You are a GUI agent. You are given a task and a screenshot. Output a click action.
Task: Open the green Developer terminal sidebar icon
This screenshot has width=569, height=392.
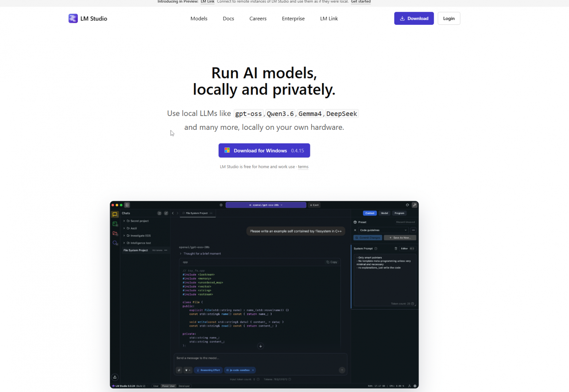pos(115,224)
